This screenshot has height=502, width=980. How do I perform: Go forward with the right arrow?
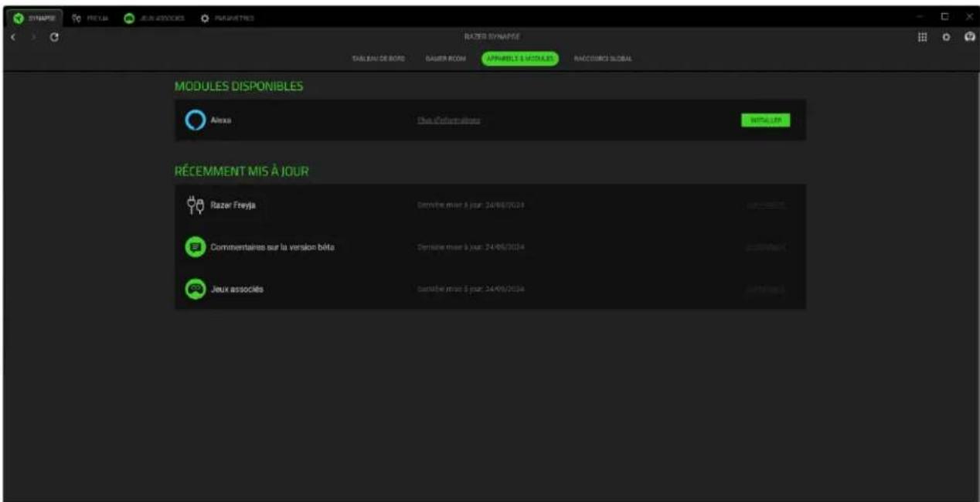point(34,37)
